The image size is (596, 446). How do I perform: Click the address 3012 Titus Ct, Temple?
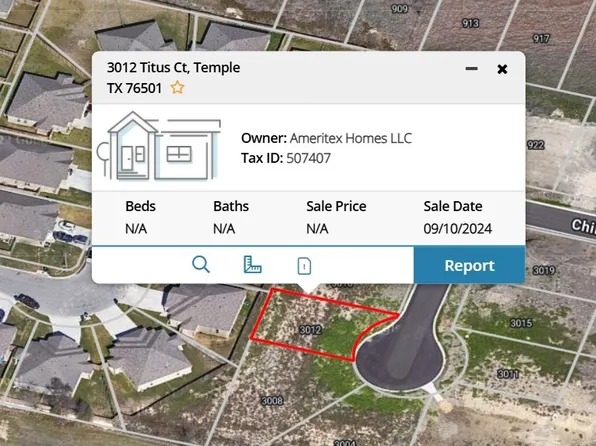(173, 68)
